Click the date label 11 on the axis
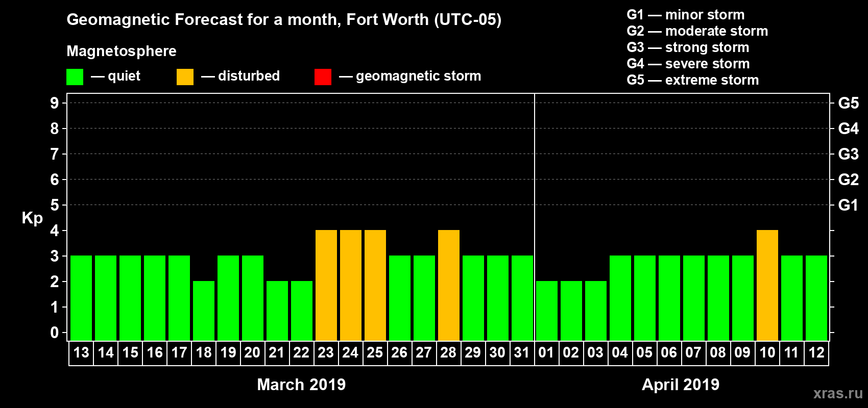 coord(791,353)
